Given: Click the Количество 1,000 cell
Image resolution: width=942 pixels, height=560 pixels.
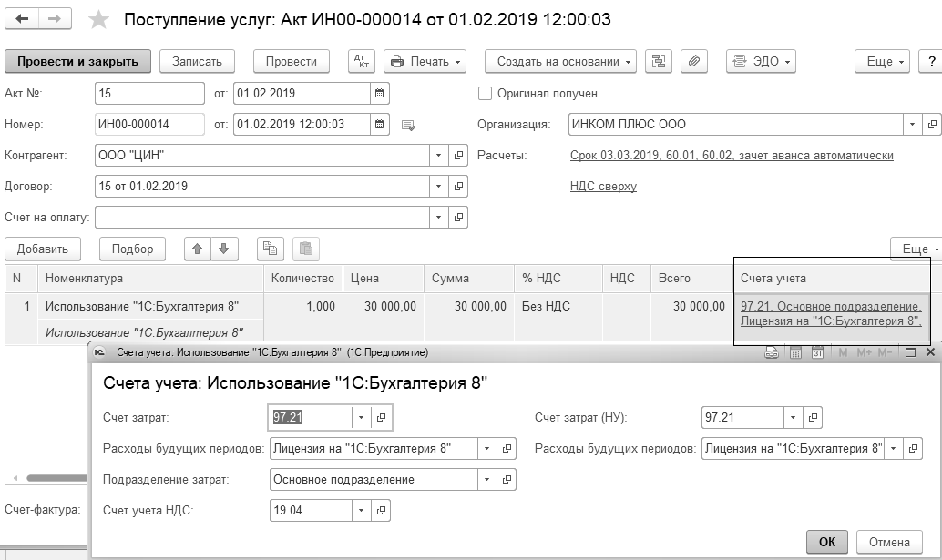Looking at the screenshot, I should click(303, 307).
